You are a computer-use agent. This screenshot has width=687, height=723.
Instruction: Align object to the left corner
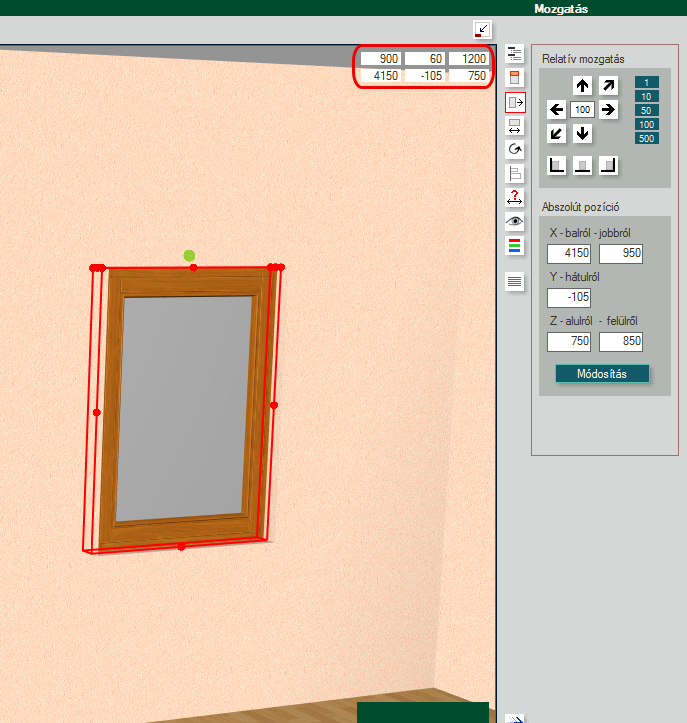click(x=558, y=165)
